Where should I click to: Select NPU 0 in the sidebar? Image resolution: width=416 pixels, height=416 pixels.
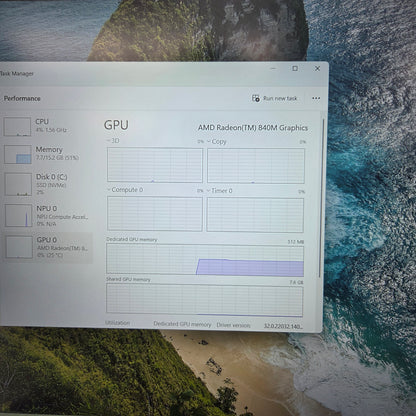[x=47, y=216]
